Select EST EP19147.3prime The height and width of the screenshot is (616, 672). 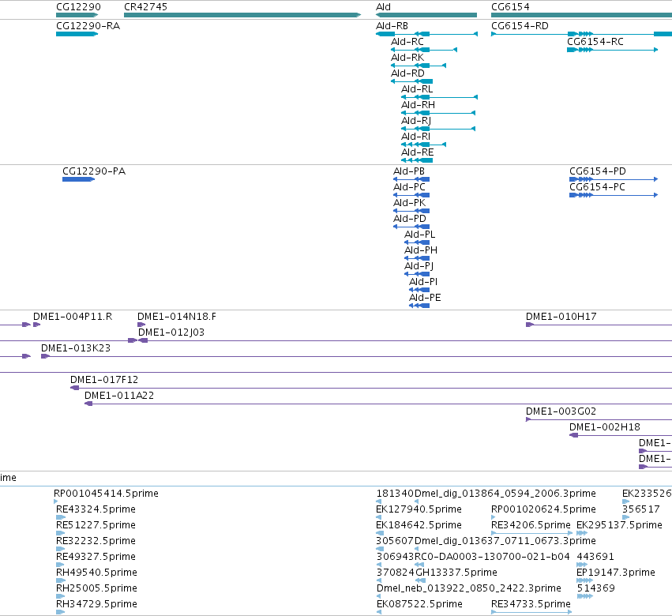pos(585,580)
